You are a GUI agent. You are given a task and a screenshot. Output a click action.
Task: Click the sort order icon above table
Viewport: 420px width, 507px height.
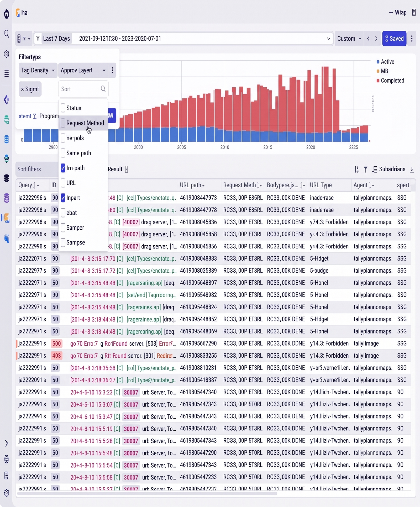click(x=356, y=170)
